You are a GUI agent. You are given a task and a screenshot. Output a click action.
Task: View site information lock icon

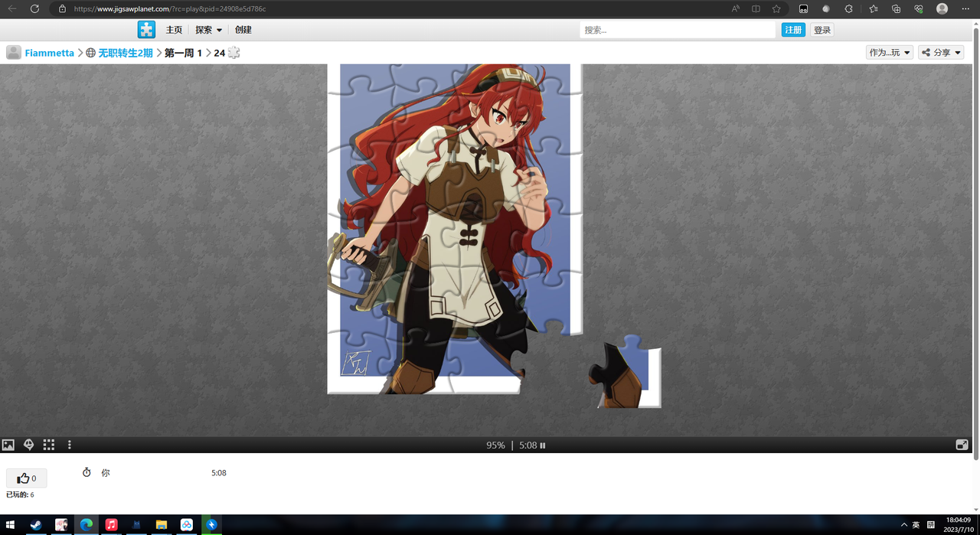[x=62, y=9]
